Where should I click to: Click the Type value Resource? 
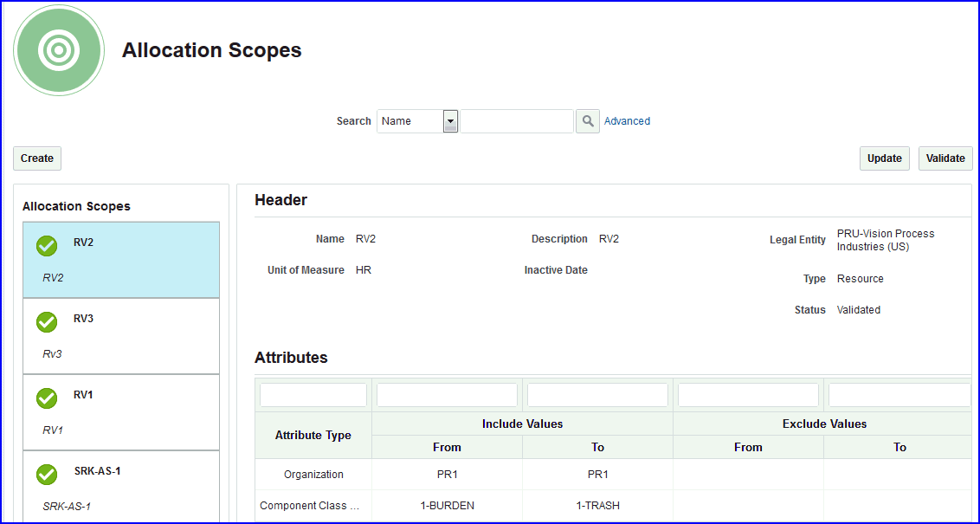pyautogui.click(x=860, y=279)
